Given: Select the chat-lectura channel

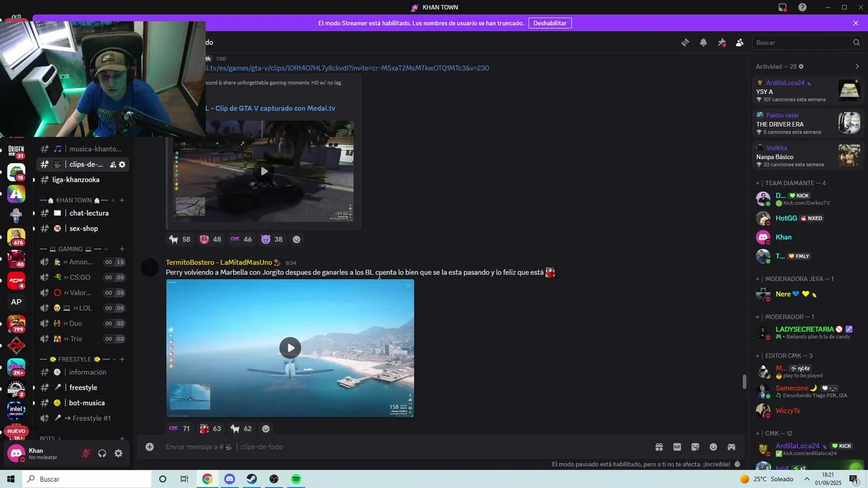Looking at the screenshot, I should click(x=83, y=213).
